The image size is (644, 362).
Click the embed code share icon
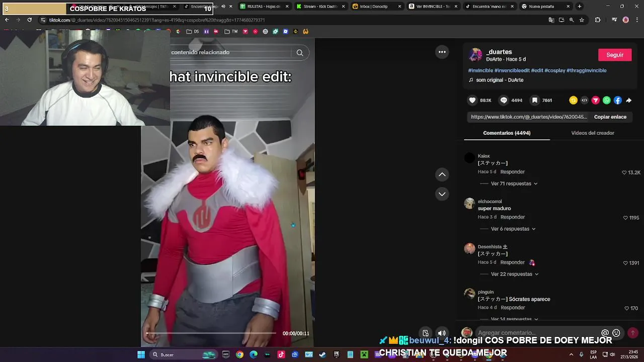click(x=584, y=100)
